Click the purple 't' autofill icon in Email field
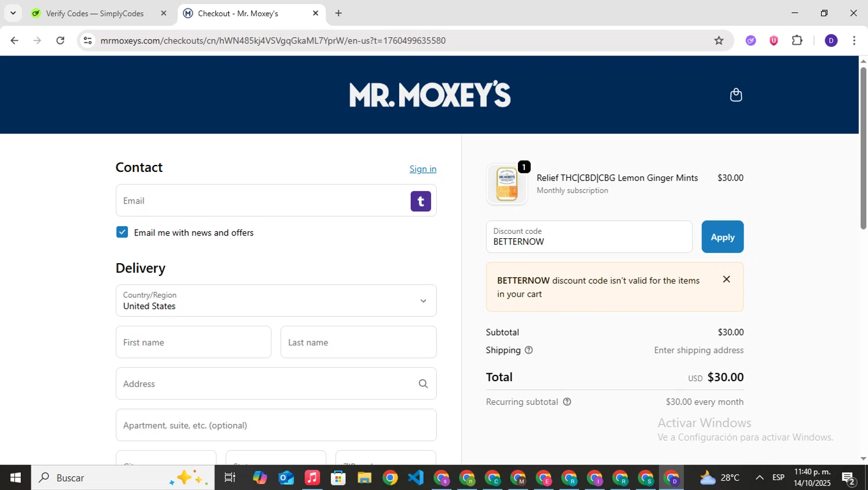The width and height of the screenshot is (868, 490). [421, 201]
